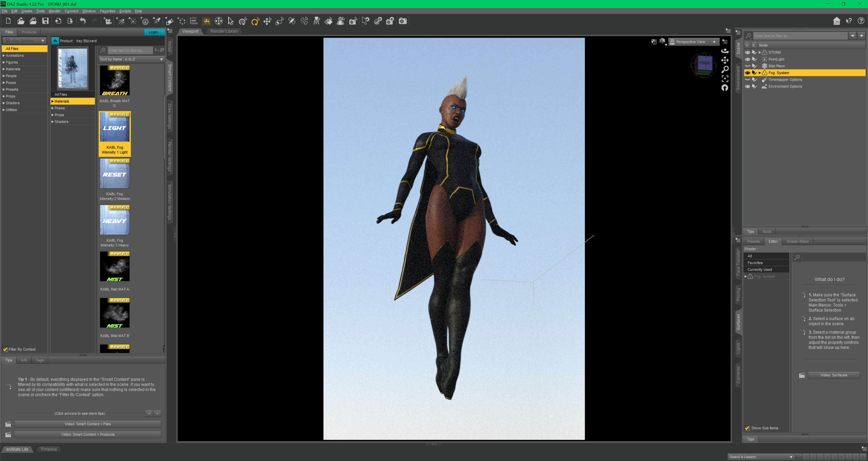Viewport: 868px width, 461px height.
Task: Click the Video: Surfaces button
Action: tap(833, 375)
